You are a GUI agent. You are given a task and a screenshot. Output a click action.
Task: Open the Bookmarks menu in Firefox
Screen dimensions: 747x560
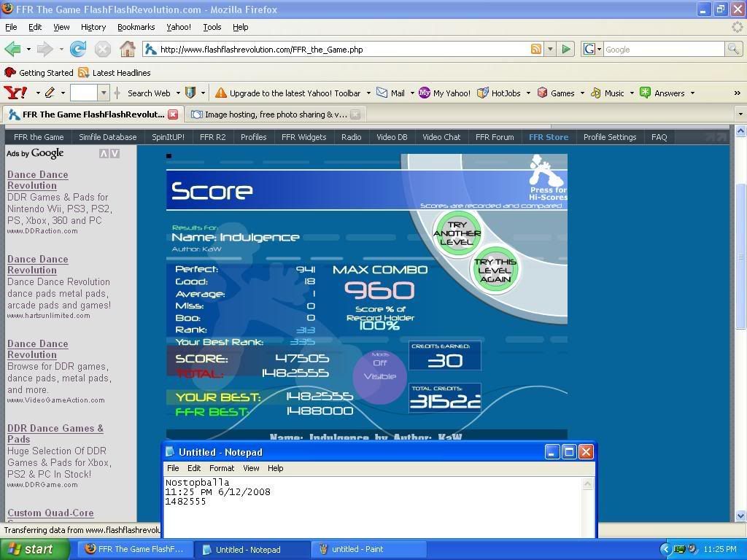(136, 27)
